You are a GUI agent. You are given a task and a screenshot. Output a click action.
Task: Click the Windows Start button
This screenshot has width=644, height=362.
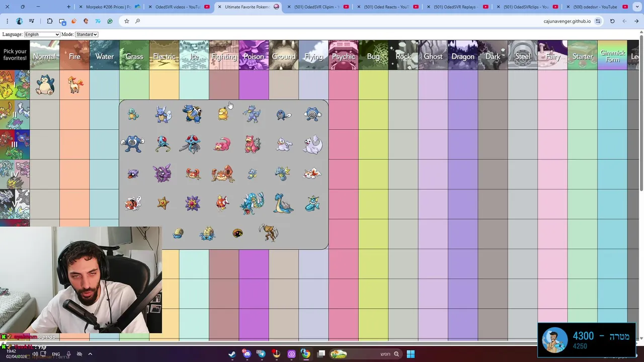point(411,354)
